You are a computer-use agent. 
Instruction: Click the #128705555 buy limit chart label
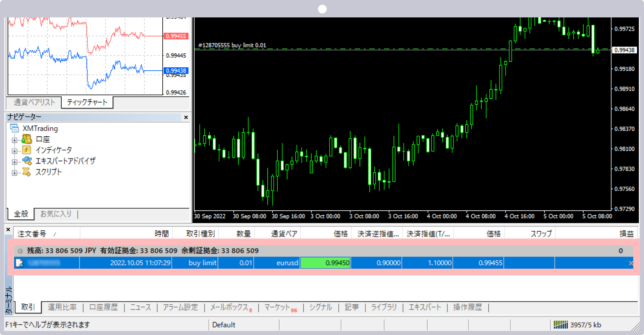click(x=232, y=45)
